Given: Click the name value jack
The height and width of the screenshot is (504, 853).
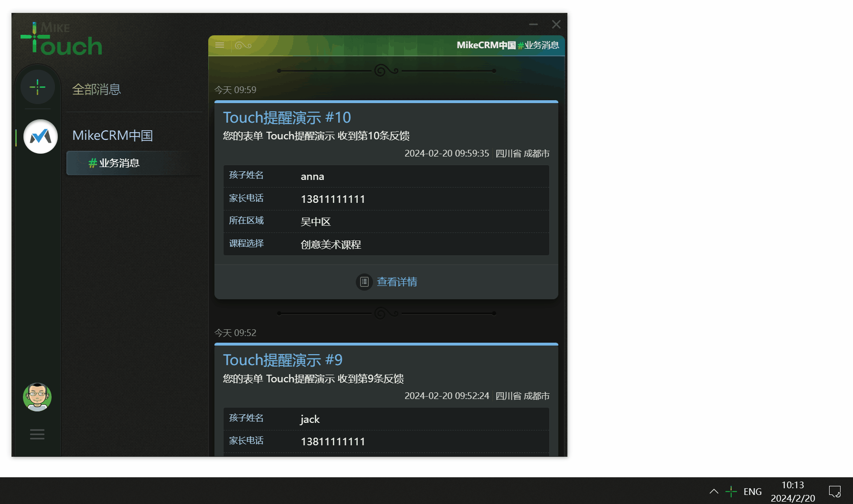Looking at the screenshot, I should (x=310, y=419).
